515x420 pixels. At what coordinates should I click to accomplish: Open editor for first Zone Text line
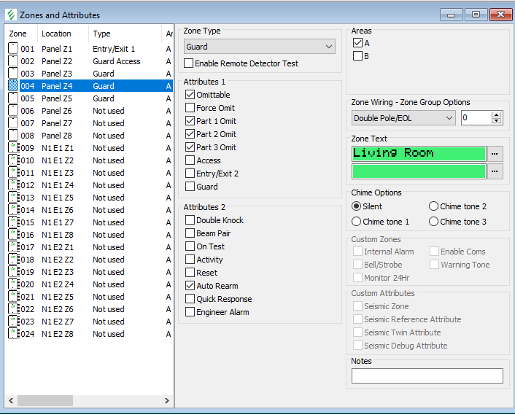[x=495, y=153]
